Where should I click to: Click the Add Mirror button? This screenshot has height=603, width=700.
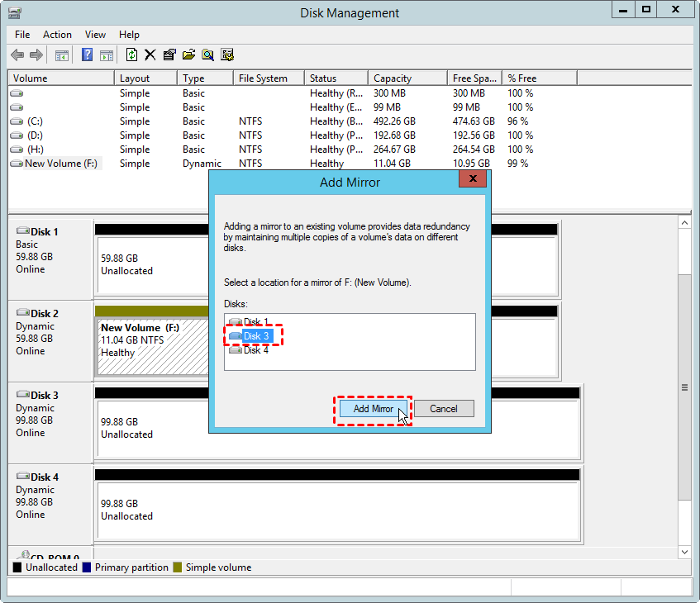tap(374, 409)
